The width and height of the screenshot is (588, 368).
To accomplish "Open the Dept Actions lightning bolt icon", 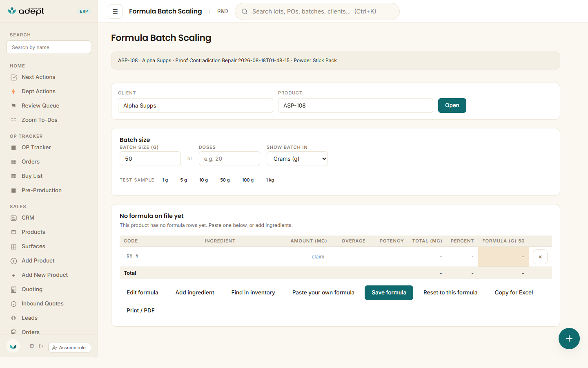I will coord(13,92).
